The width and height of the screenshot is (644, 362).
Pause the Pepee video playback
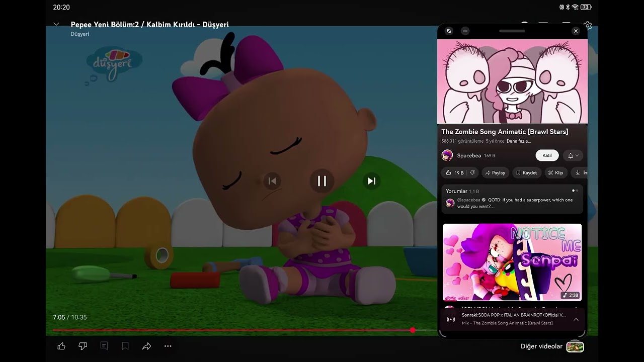(322, 181)
